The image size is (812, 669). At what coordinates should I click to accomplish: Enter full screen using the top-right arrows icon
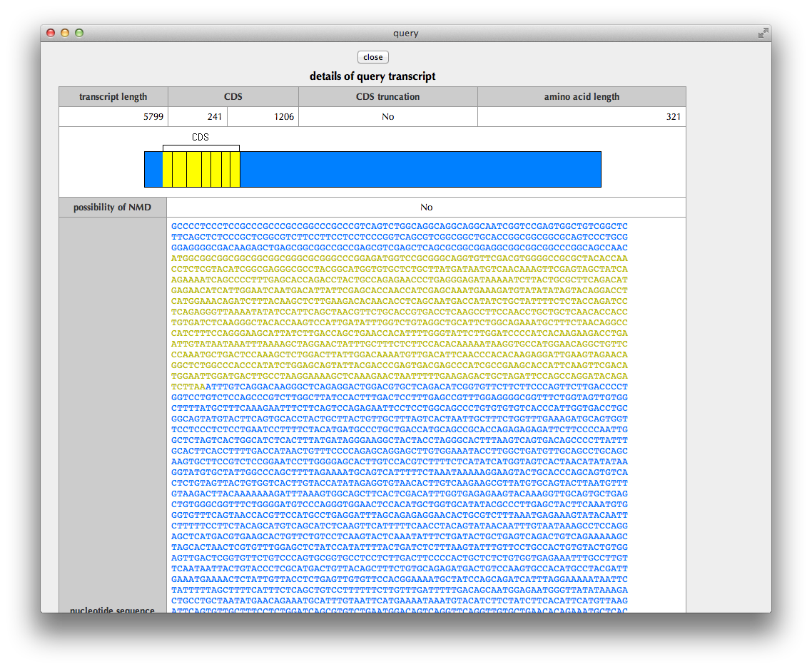(763, 33)
